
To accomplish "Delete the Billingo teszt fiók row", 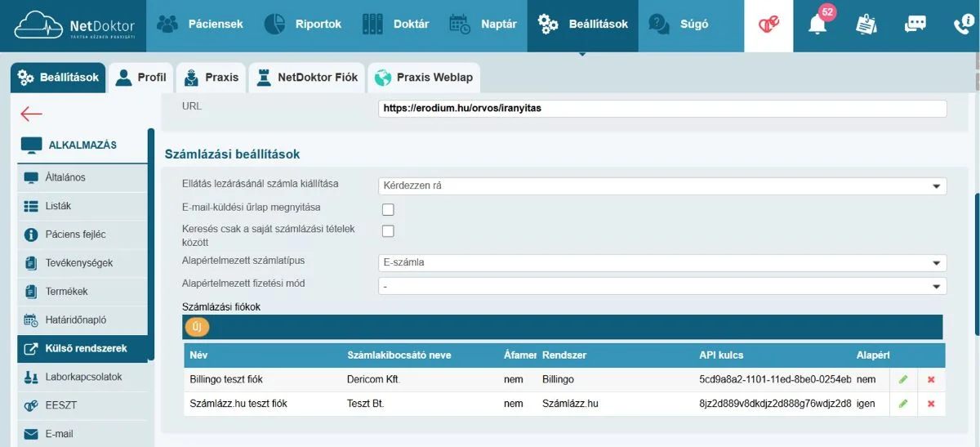I will (931, 379).
